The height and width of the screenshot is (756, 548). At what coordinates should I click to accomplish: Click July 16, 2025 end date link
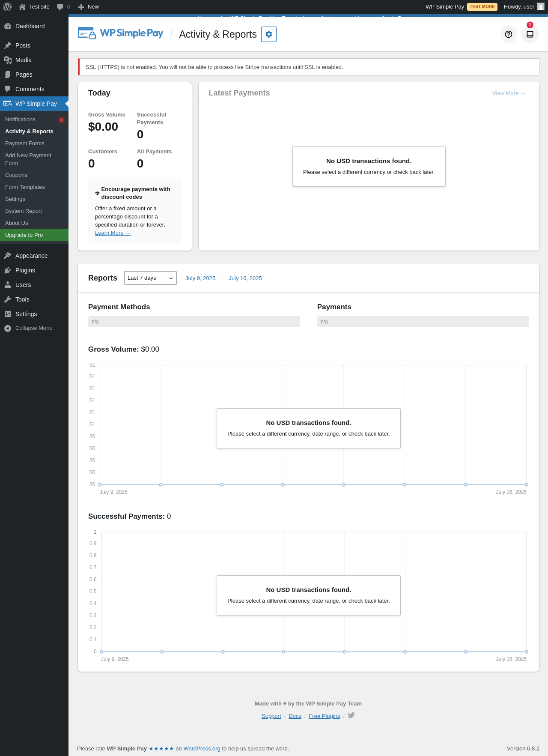[x=245, y=278]
